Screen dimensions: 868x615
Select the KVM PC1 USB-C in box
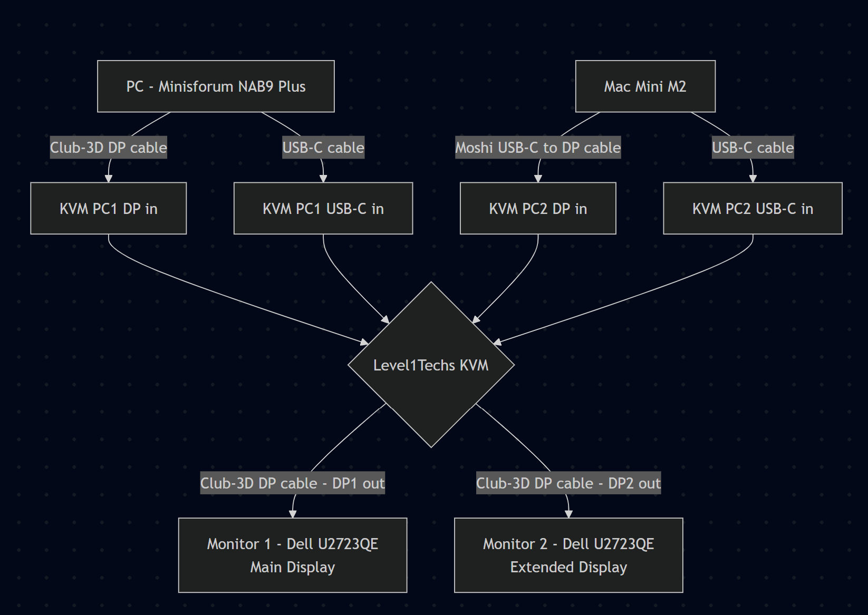(x=323, y=209)
